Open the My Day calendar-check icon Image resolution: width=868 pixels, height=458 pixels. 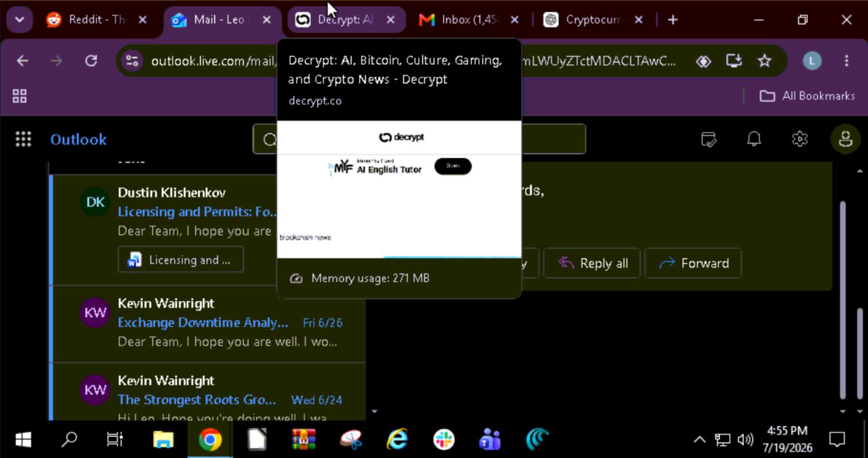[x=709, y=139]
